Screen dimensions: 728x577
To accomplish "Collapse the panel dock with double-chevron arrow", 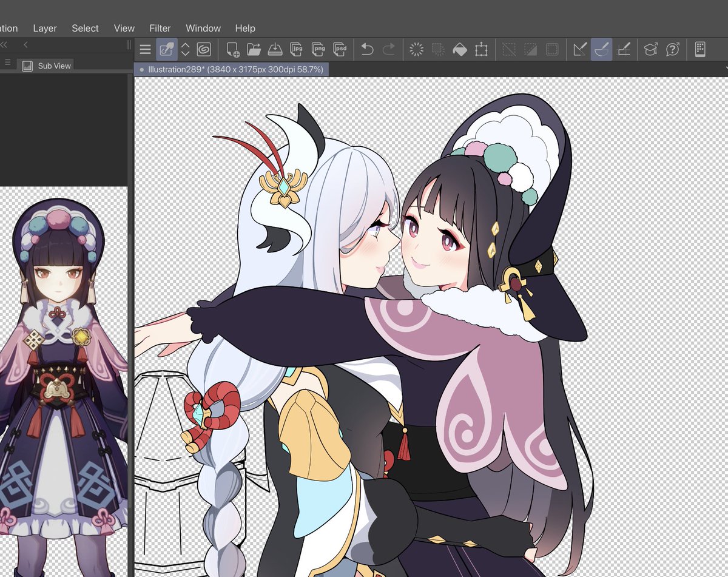I will pos(4,45).
